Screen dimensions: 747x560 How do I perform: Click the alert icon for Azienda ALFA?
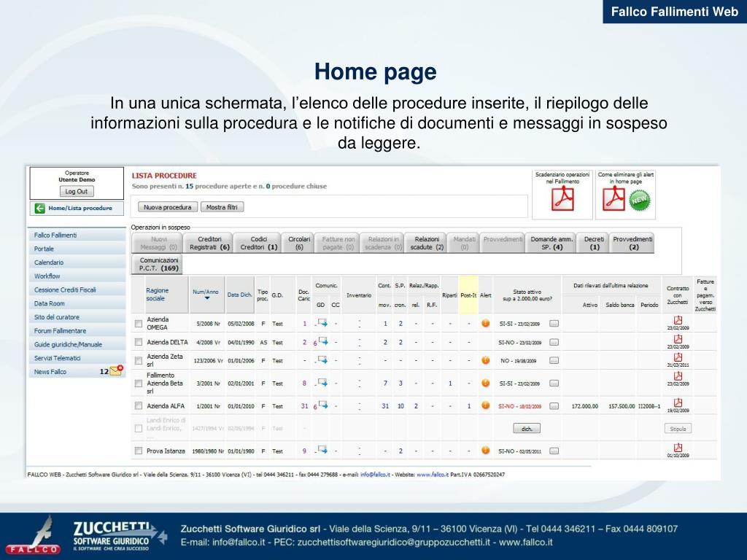(x=485, y=405)
